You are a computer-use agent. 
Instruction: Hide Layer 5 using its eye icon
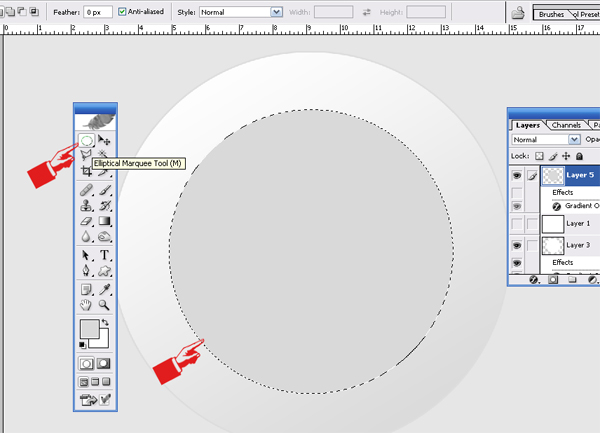tap(517, 176)
